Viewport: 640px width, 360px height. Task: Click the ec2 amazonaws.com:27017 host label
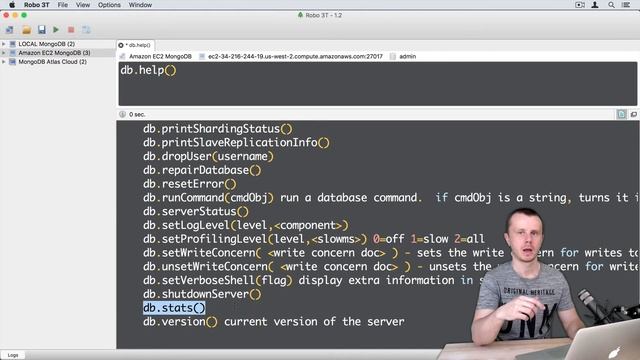tap(295, 56)
